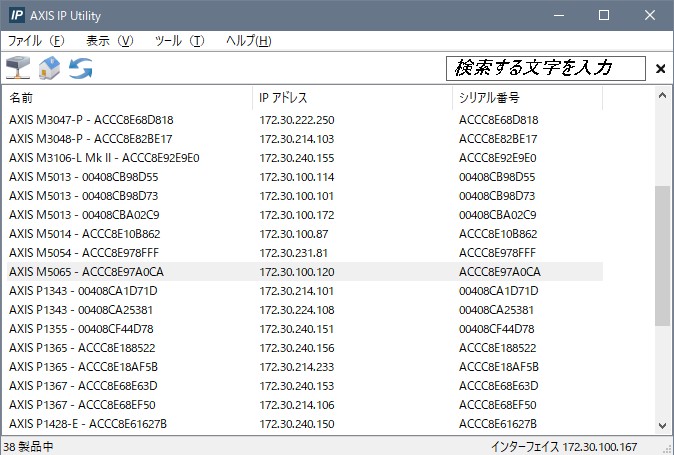Image resolution: width=674 pixels, height=455 pixels.
Task: Click serial number cell ACCC8E61627B
Action: tap(498, 424)
